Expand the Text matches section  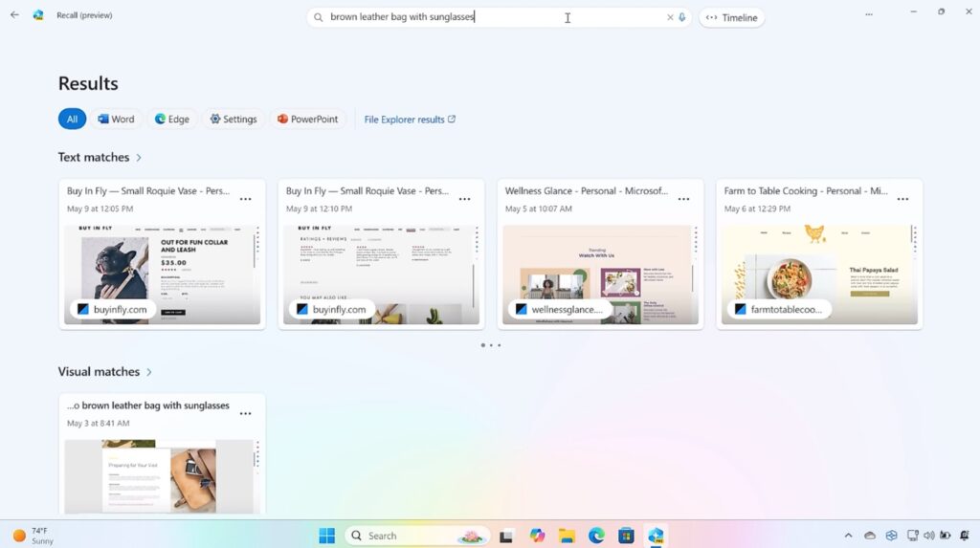(x=139, y=158)
